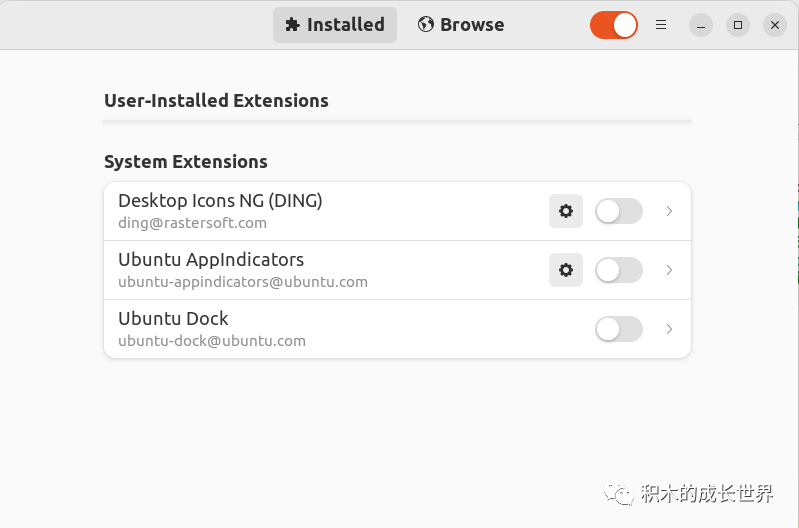Click the User-Installed Extensions heading
Image resolution: width=799 pixels, height=528 pixels.
[217, 101]
